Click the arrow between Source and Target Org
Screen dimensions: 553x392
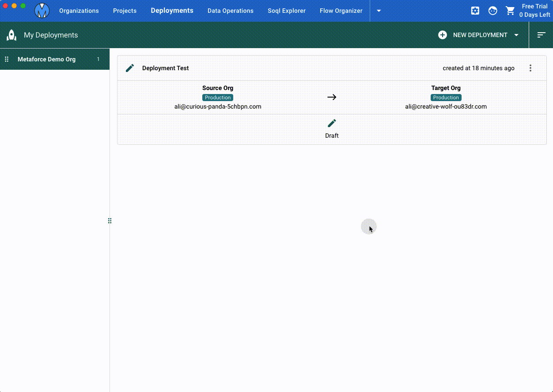[x=332, y=97]
